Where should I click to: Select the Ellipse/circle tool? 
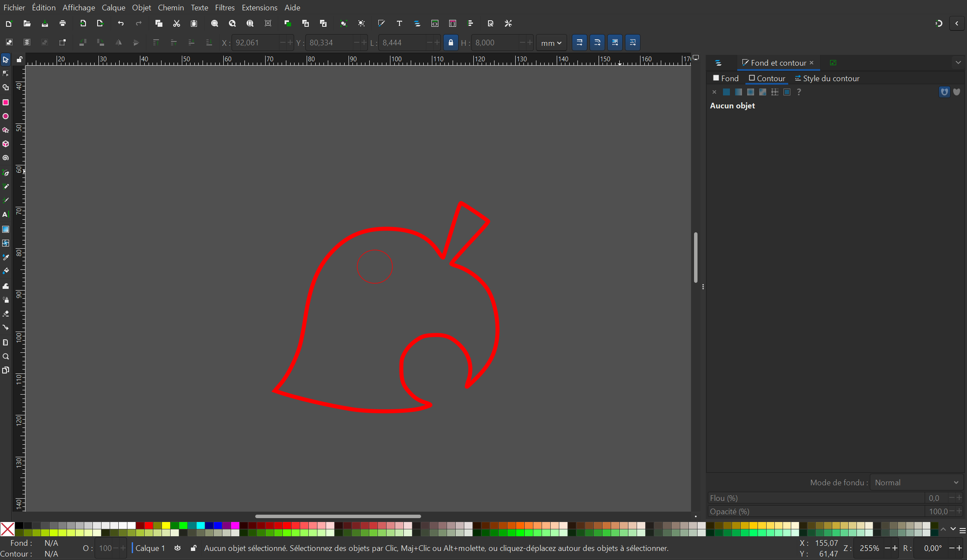6,116
